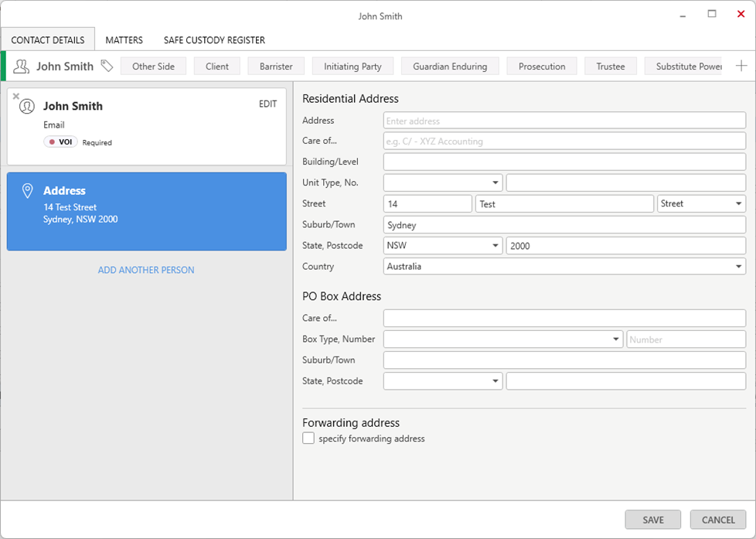Click the PO Box Care of field
Screen dimensions: 756x539
(564, 319)
